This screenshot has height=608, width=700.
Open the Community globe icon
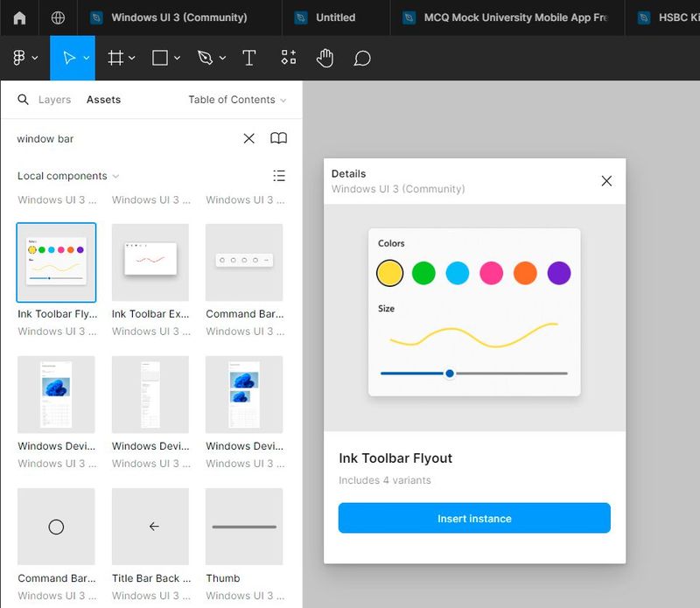(58, 17)
